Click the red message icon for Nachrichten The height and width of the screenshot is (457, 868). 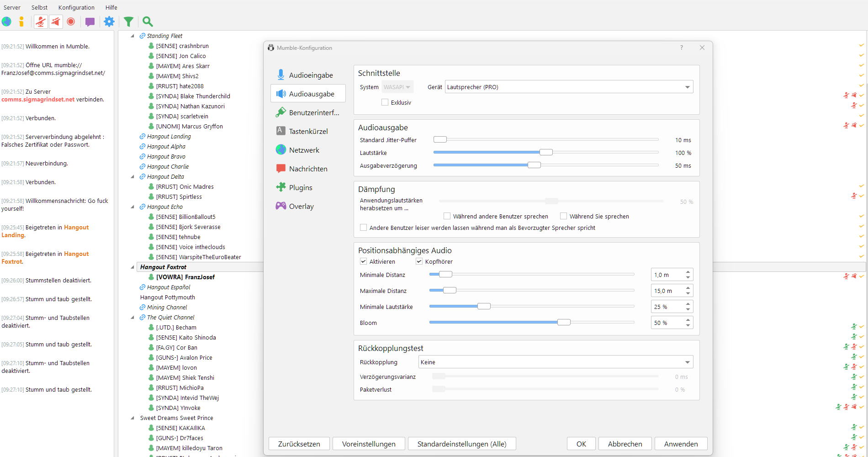[x=281, y=169]
